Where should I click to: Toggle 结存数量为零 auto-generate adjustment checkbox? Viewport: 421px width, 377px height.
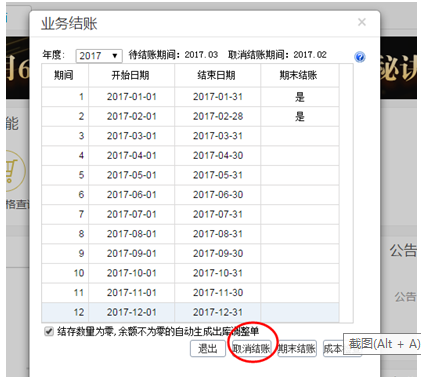(x=49, y=332)
